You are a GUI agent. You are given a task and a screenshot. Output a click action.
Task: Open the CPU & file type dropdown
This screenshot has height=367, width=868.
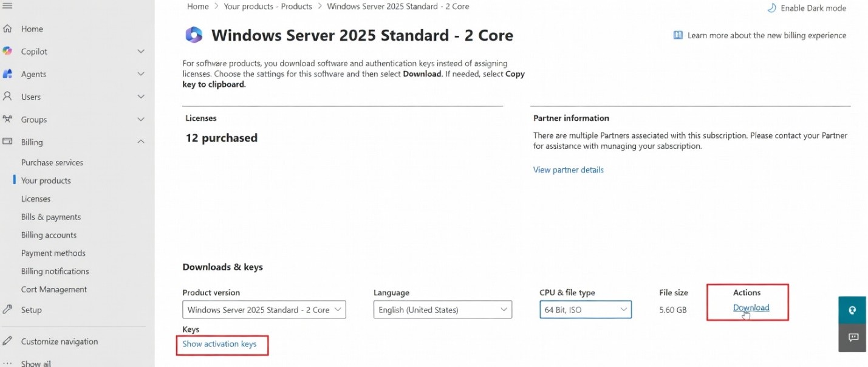pyautogui.click(x=586, y=309)
